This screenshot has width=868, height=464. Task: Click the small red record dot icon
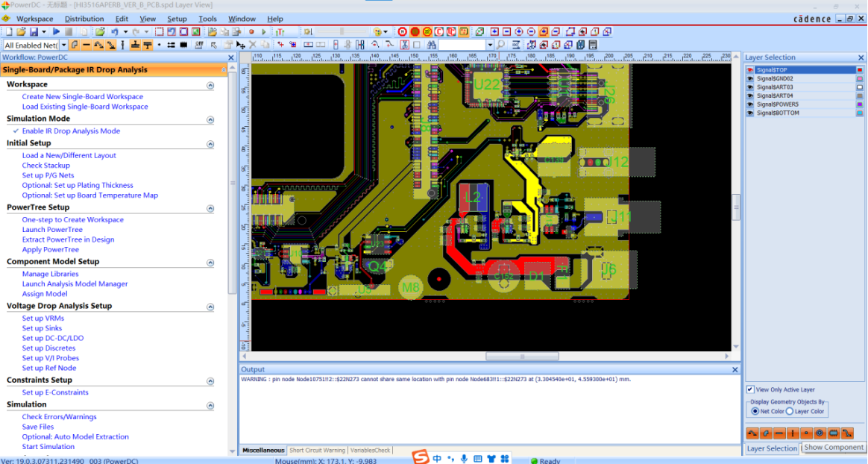pos(251,31)
